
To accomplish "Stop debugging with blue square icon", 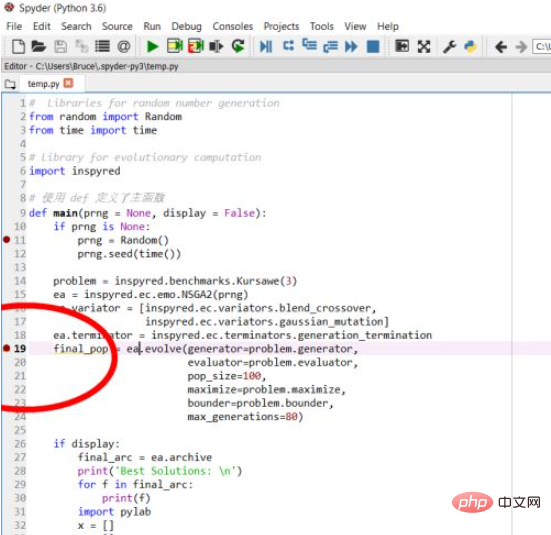I will (x=373, y=46).
